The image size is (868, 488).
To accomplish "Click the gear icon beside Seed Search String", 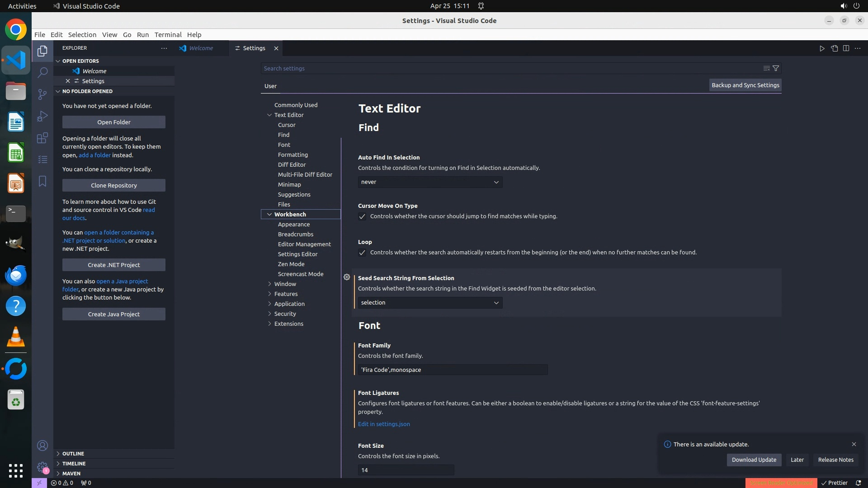I will coord(347,277).
